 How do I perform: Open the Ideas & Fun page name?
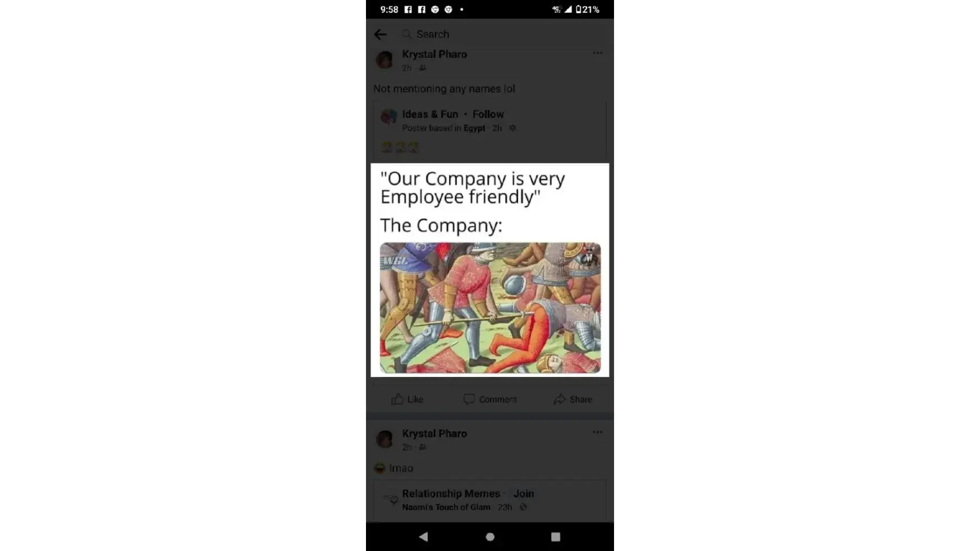coord(430,114)
